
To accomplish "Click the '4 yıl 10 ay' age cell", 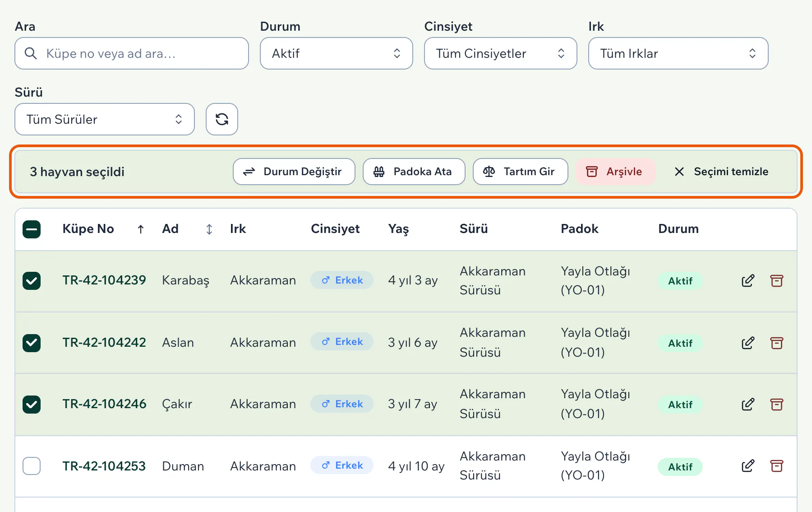I will [x=416, y=466].
